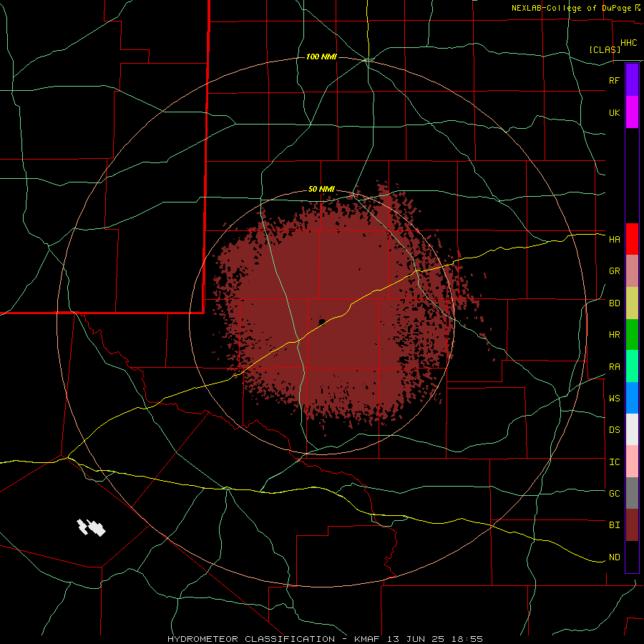Image resolution: width=644 pixels, height=644 pixels.
Task: Click the RA legend label
Action: click(614, 367)
